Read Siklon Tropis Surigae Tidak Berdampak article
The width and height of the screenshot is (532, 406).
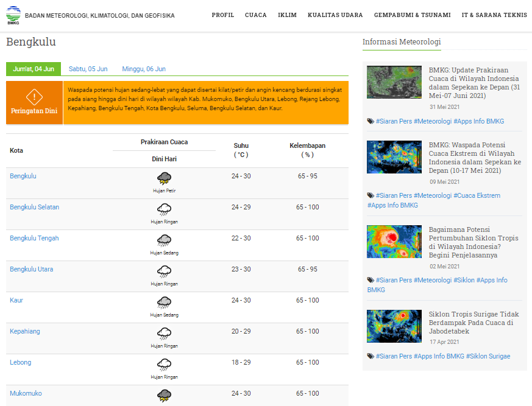pyautogui.click(x=473, y=323)
